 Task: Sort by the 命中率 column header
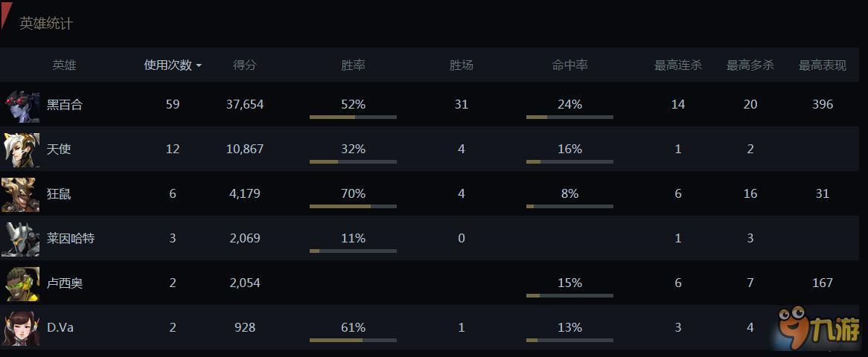tap(569, 65)
